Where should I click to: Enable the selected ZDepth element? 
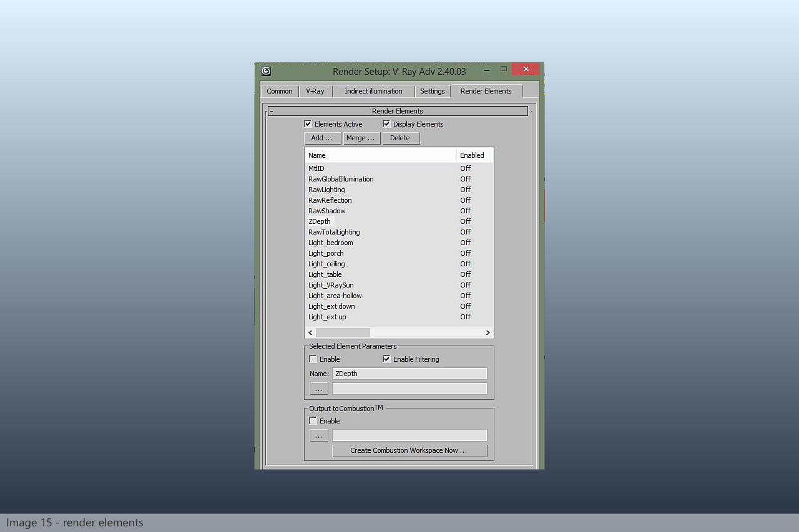[x=313, y=359]
